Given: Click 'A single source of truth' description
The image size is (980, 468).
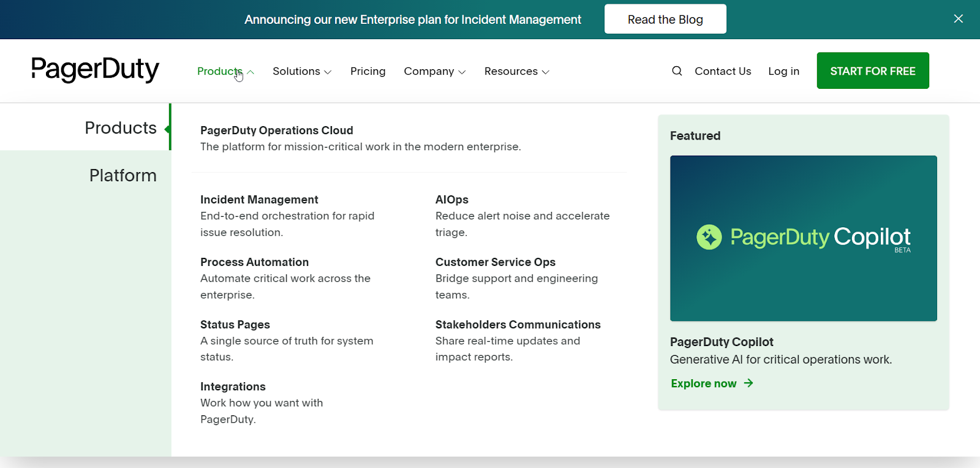Looking at the screenshot, I should [x=287, y=349].
